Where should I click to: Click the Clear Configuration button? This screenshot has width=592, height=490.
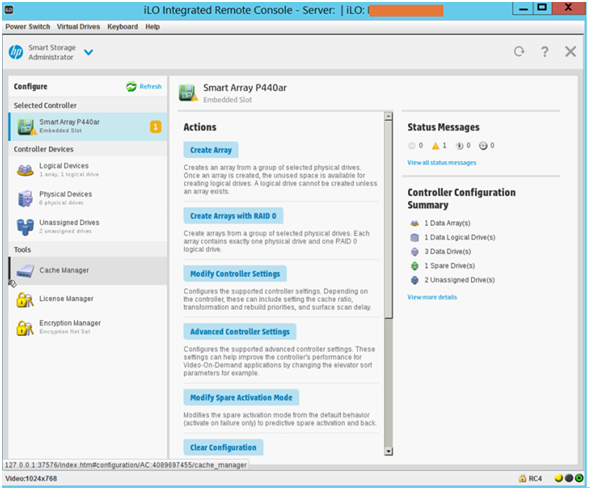click(x=223, y=447)
